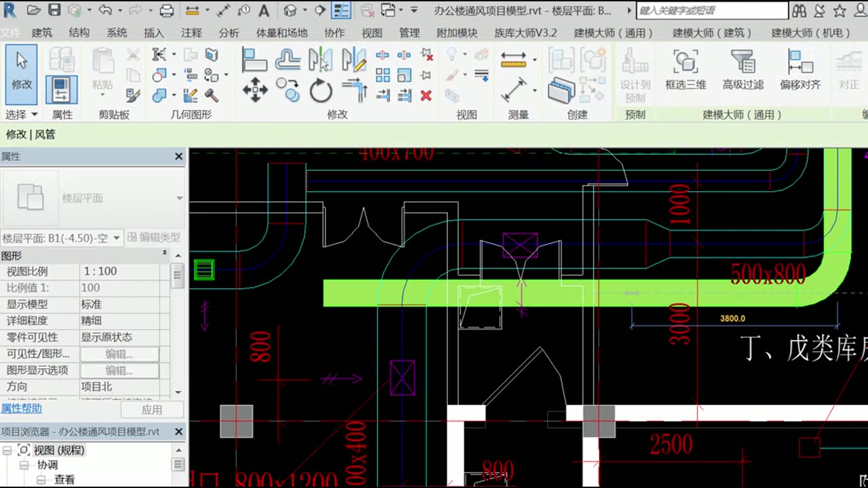Toggle the Properties palette button
Viewport: 868px width, 488px height.
tap(62, 90)
